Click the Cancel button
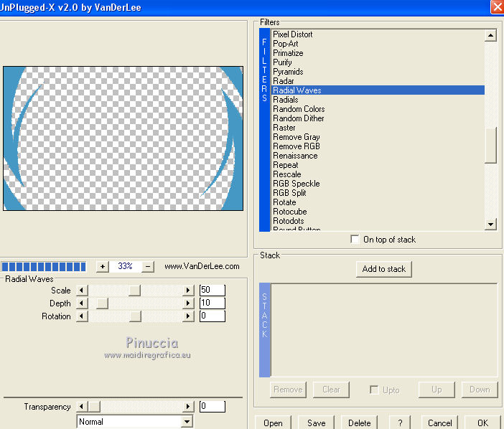The width and height of the screenshot is (504, 429). (439, 423)
